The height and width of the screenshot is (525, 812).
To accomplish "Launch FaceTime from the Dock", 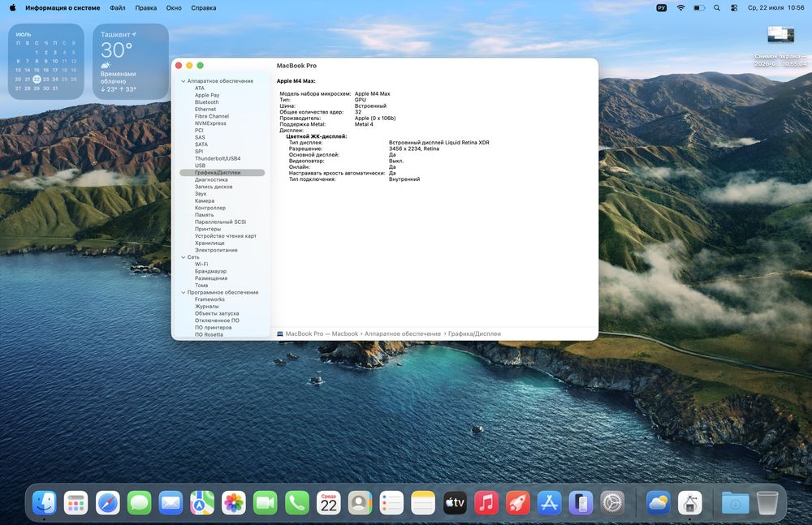I will point(266,503).
